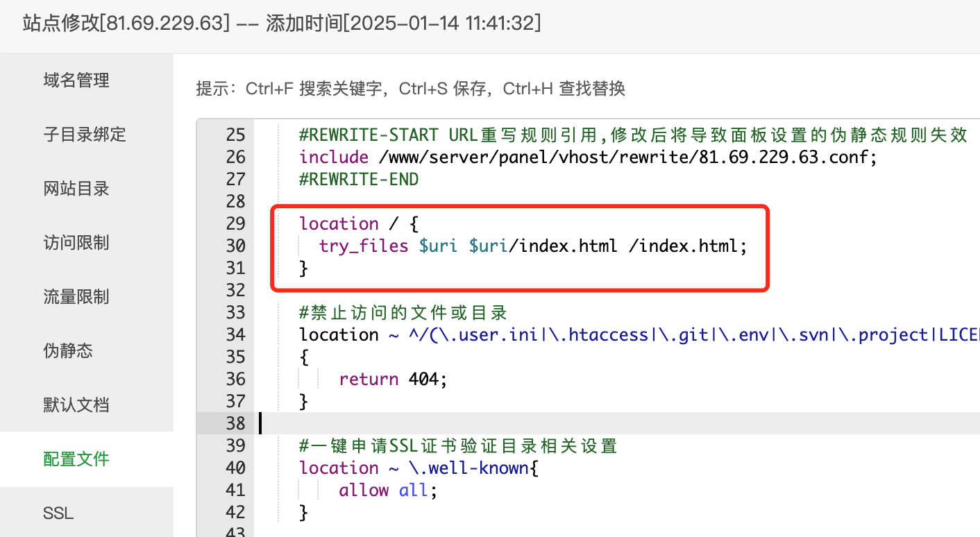
Task: Click the active 配置文件 tab
Action: [76, 459]
